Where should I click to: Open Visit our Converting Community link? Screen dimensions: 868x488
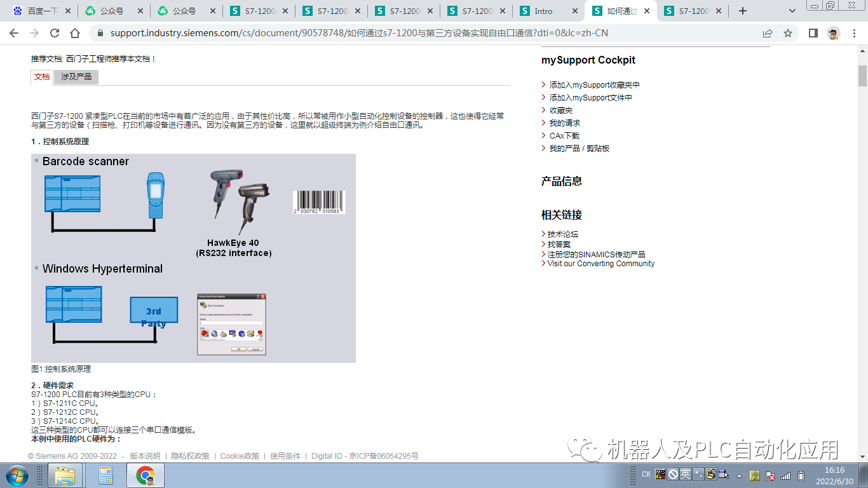tap(601, 264)
